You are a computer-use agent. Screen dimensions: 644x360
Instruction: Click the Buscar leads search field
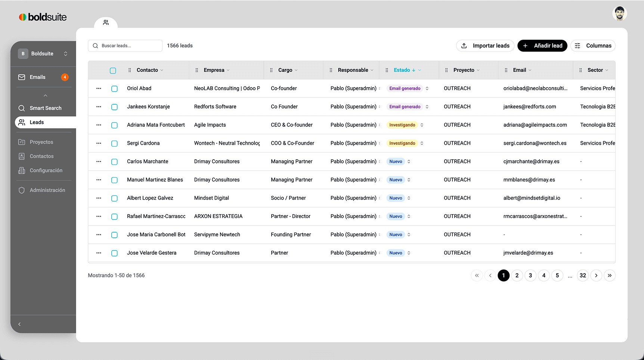pos(125,46)
